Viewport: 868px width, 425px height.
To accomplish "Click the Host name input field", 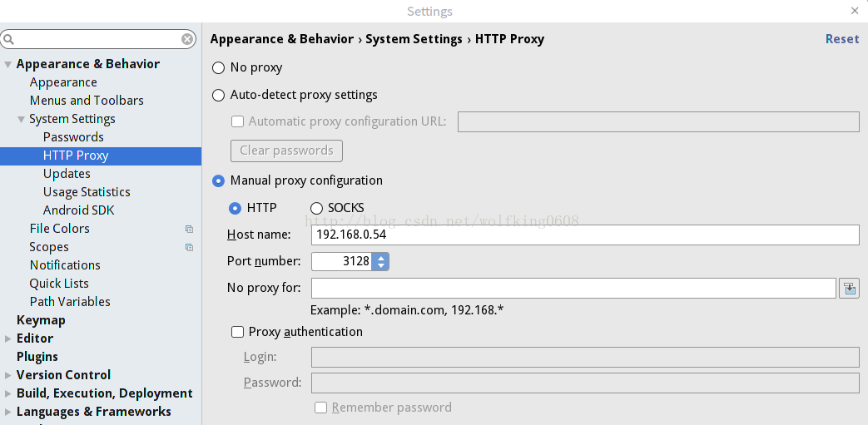I will (x=584, y=235).
